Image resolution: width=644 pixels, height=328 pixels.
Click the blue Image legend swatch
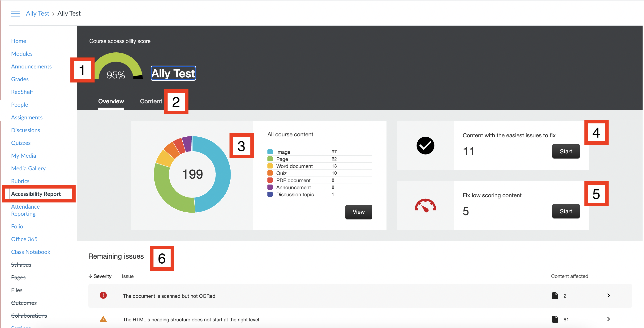(270, 152)
